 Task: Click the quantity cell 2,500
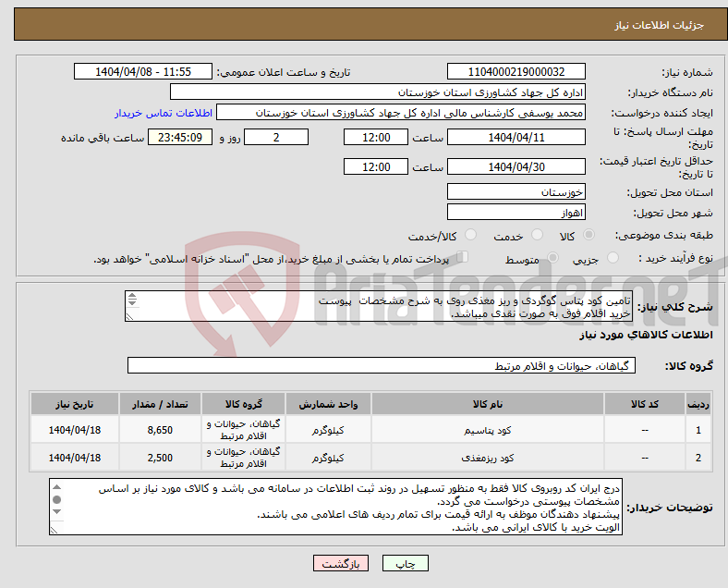pos(160,458)
